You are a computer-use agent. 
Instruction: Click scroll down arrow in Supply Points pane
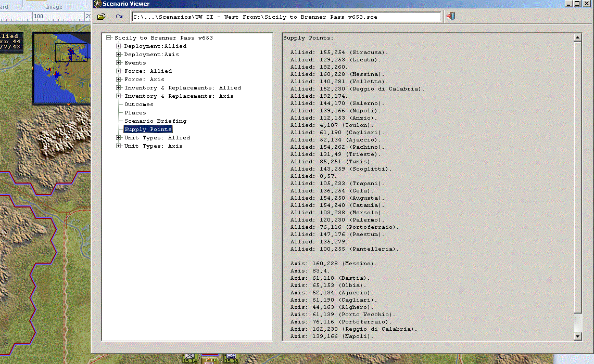point(577,336)
